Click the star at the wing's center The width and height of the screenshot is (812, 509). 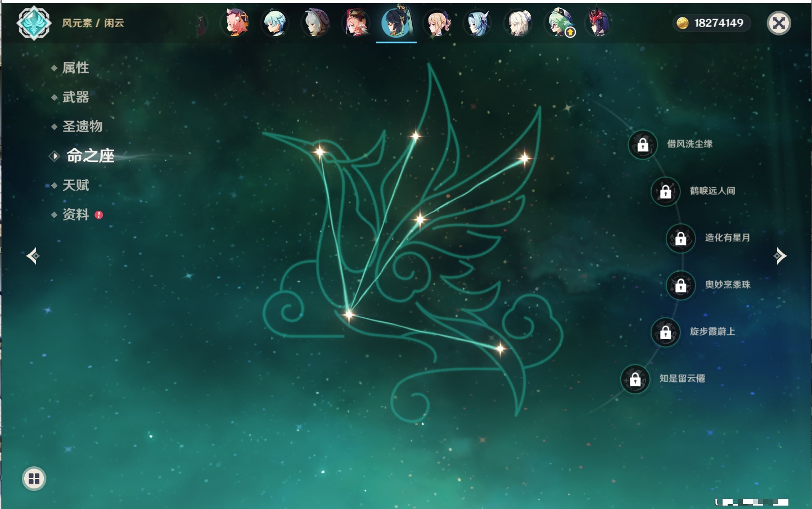[419, 219]
